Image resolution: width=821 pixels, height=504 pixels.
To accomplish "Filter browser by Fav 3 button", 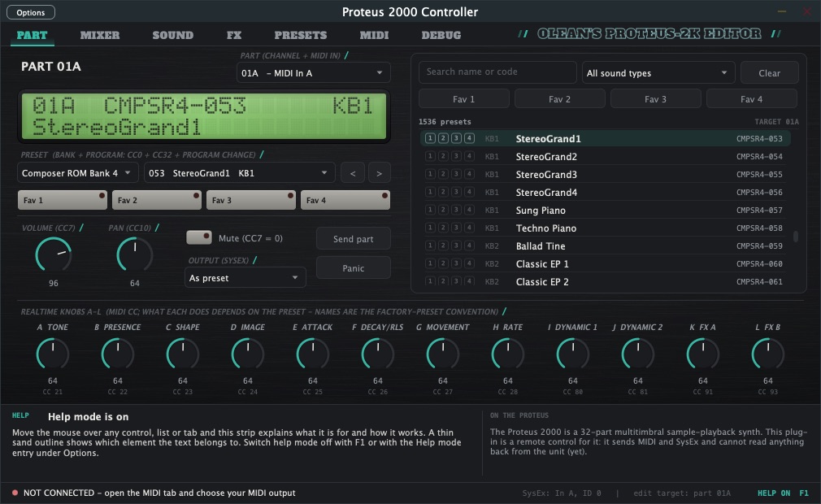I will [655, 99].
